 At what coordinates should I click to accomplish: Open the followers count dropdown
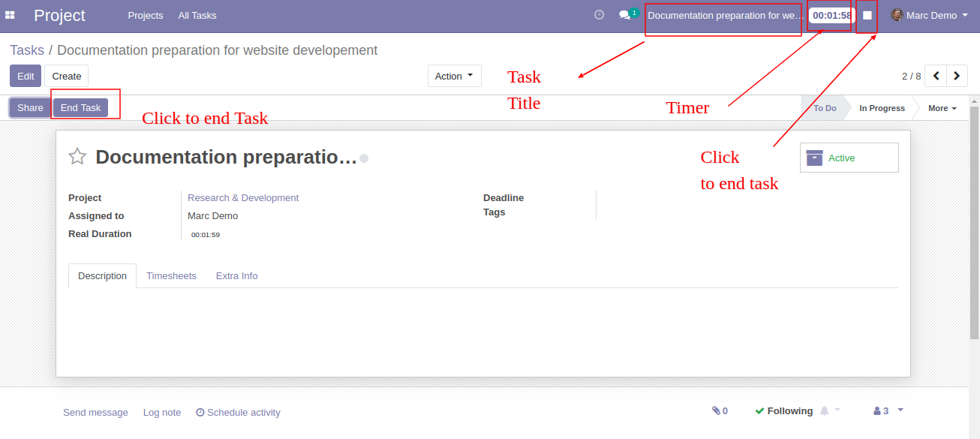[888, 410]
